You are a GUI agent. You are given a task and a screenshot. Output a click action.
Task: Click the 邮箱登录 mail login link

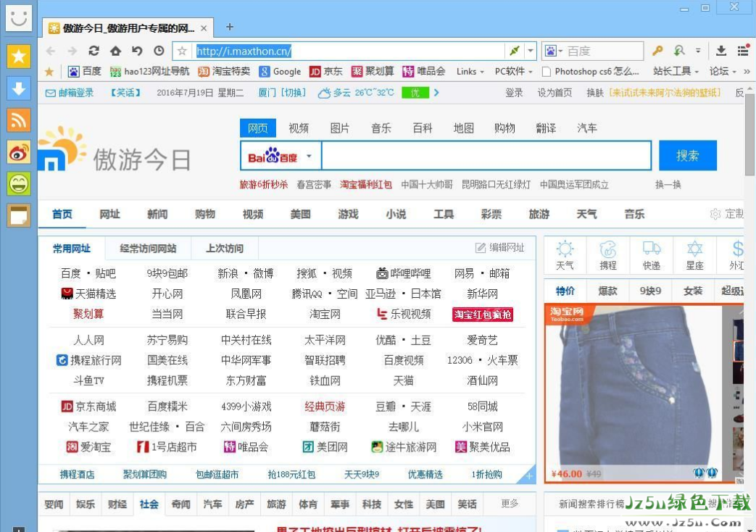pos(70,93)
